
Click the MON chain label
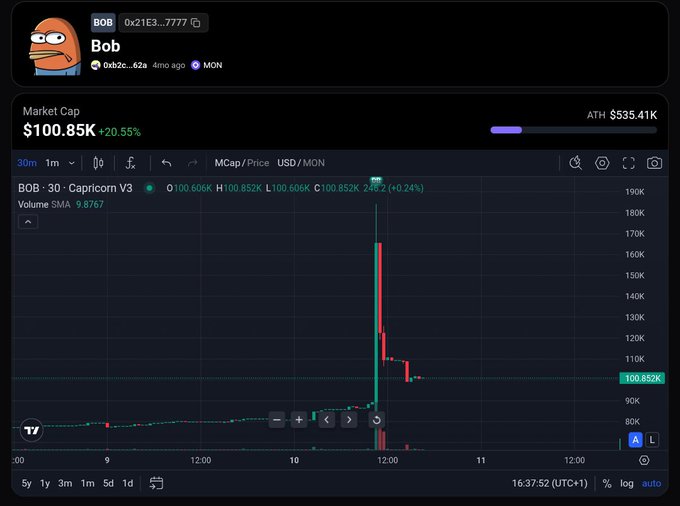pos(212,65)
